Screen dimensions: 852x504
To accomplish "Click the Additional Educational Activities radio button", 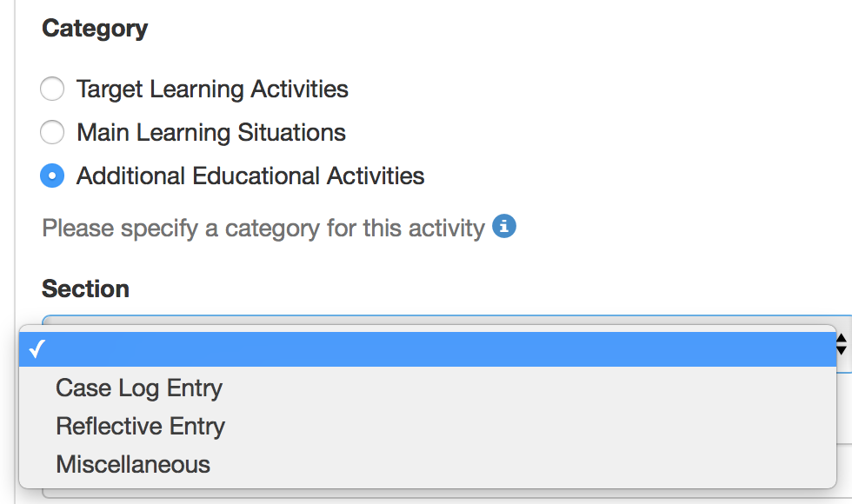I will pyautogui.click(x=52, y=176).
